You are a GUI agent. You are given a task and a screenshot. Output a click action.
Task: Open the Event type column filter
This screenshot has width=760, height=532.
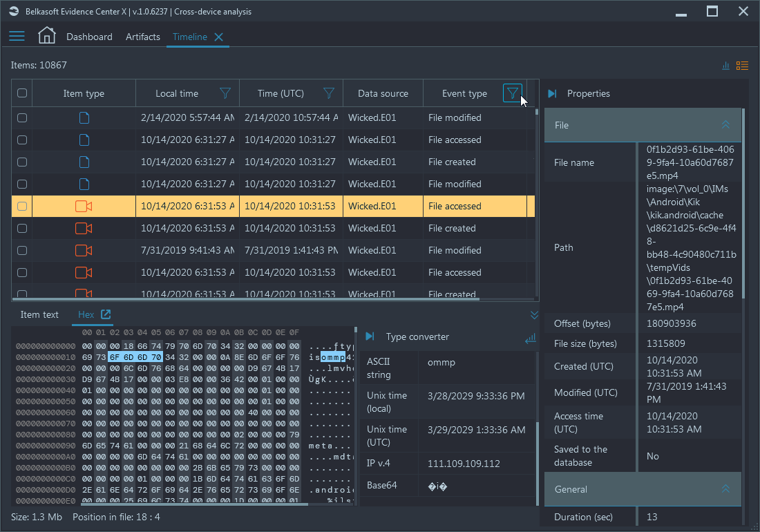[x=513, y=93]
